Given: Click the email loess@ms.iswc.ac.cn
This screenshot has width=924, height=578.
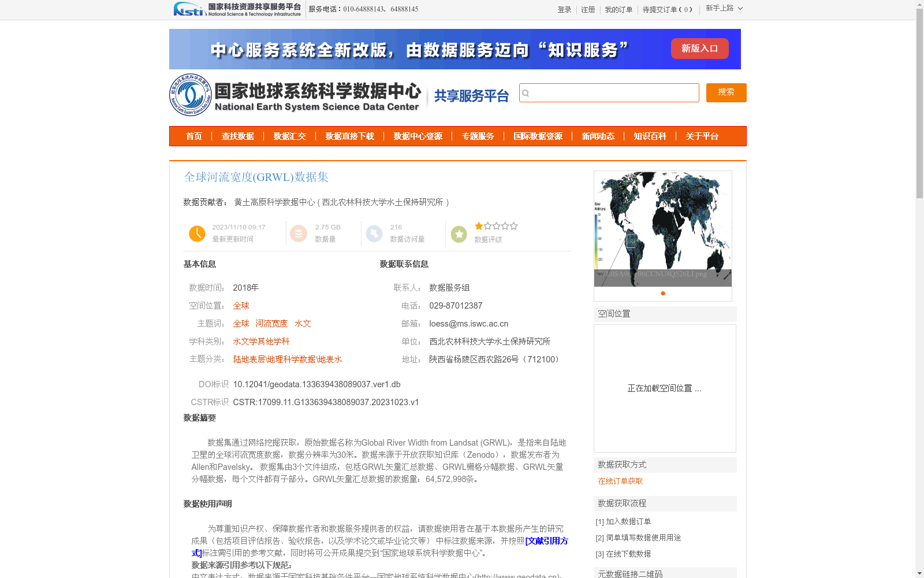Looking at the screenshot, I should click(468, 324).
